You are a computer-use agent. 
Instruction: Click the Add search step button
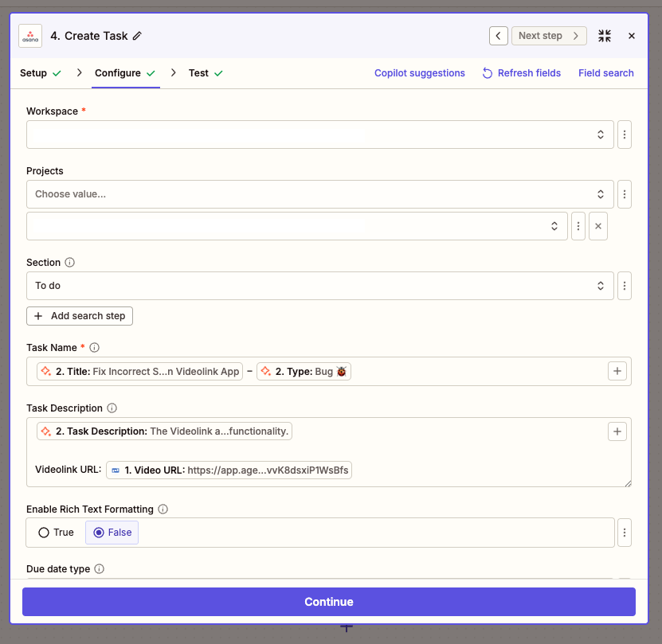pyautogui.click(x=79, y=315)
